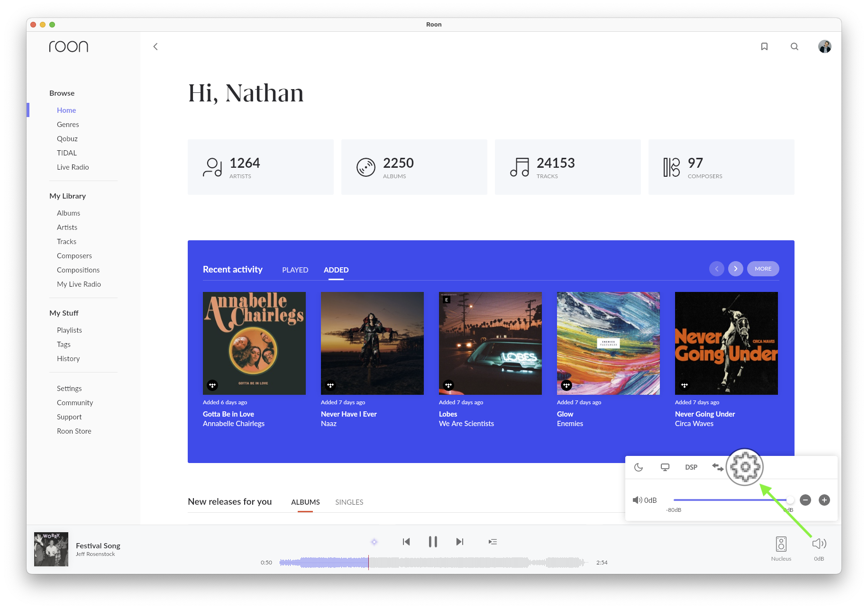The width and height of the screenshot is (868, 609).
Task: Open the 1264 Artists card
Action: [261, 167]
